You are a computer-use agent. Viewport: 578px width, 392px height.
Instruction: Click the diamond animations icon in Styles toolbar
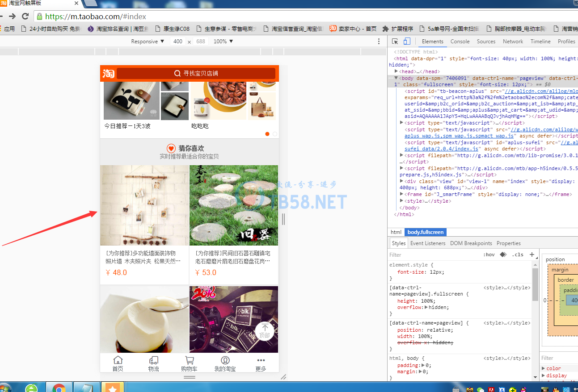503,254
